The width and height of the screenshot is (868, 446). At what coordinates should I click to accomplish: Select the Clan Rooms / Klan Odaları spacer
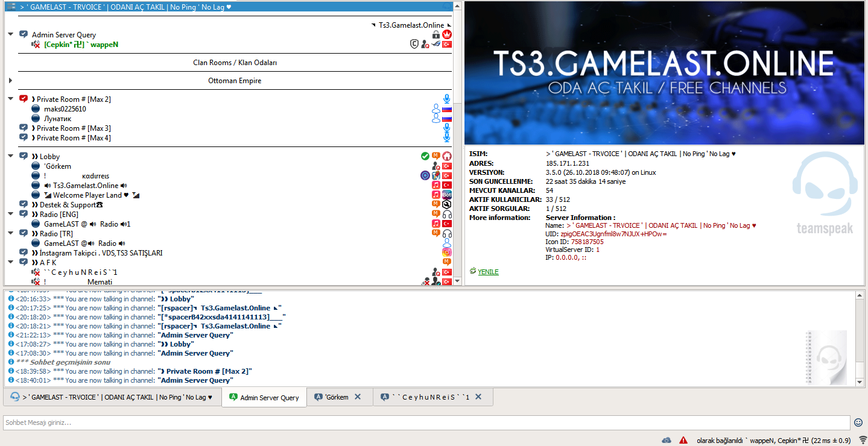point(235,62)
